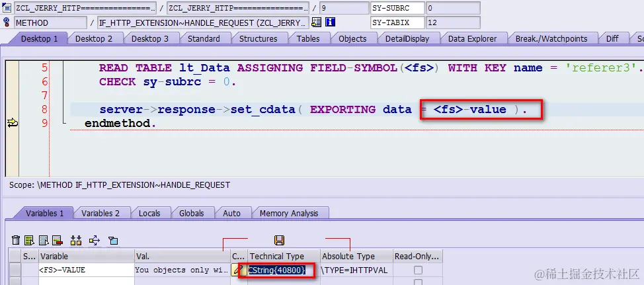Viewport: 644px width, 285px height.
Task: Click the SY-SUBRC field name box
Action: tap(397, 7)
